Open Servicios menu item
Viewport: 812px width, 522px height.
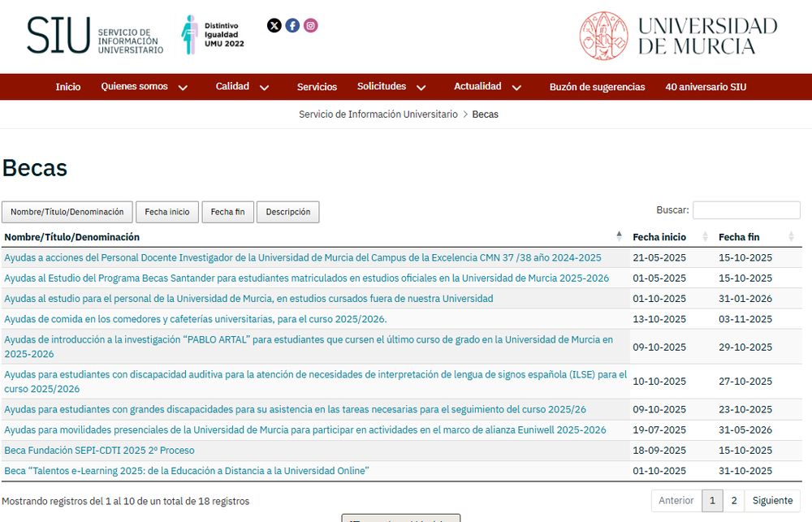point(317,87)
